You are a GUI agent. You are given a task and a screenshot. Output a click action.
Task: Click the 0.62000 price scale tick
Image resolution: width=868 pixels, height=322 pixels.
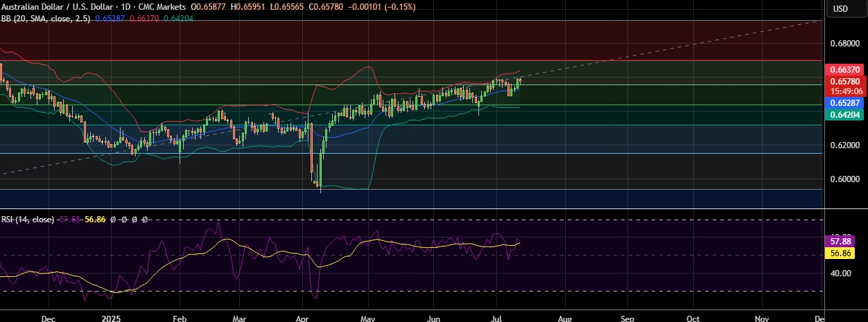pos(844,145)
